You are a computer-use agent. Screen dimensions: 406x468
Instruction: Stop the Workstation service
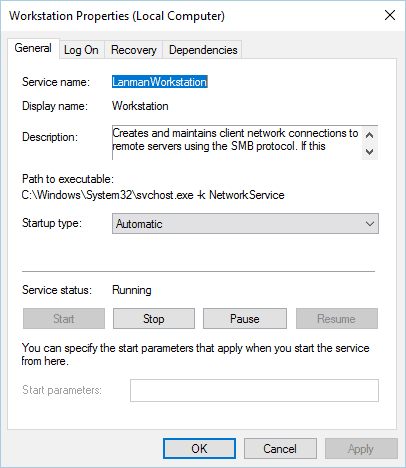[x=154, y=319]
